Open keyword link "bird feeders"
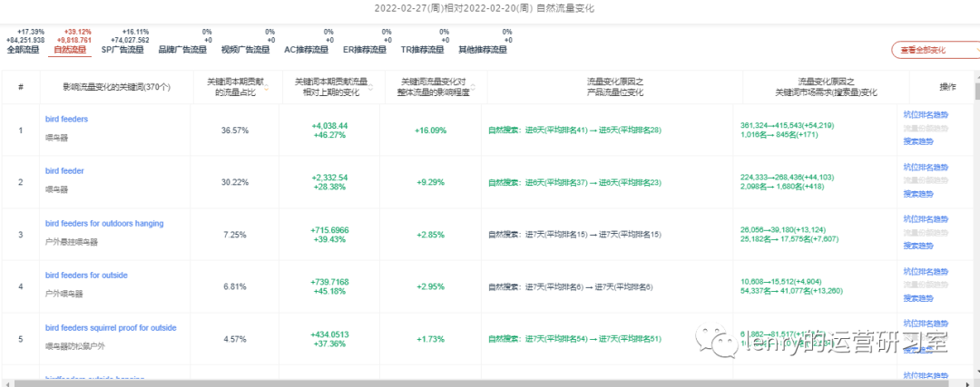 coord(66,119)
